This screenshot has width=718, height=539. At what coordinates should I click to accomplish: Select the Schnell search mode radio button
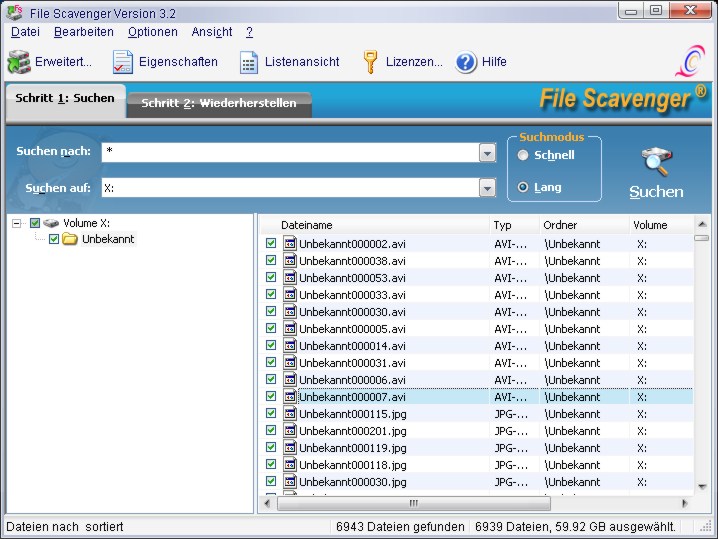(523, 155)
